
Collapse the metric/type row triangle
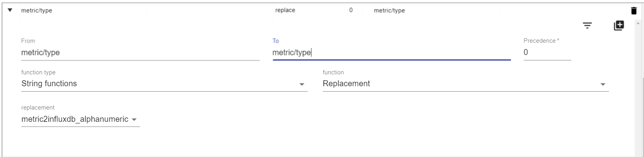[10, 10]
